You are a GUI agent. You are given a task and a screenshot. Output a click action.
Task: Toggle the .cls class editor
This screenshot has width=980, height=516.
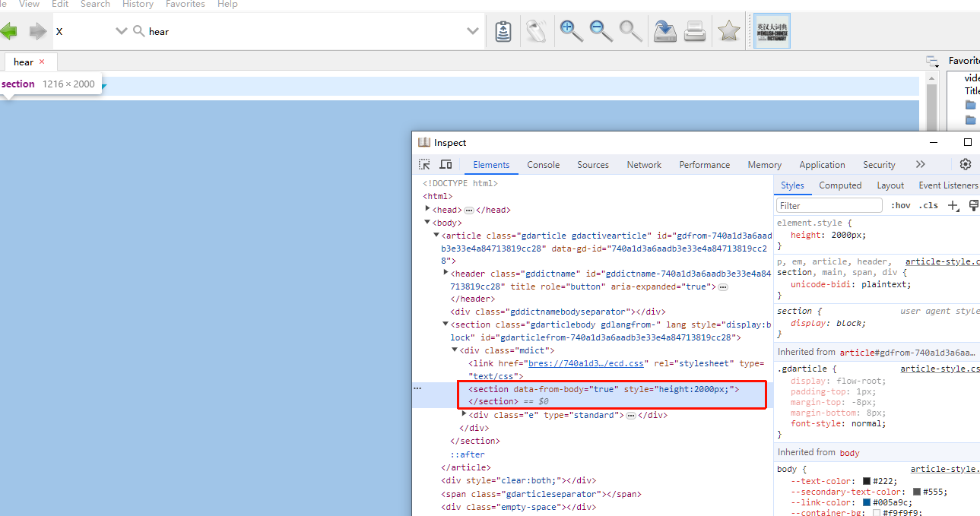click(928, 205)
